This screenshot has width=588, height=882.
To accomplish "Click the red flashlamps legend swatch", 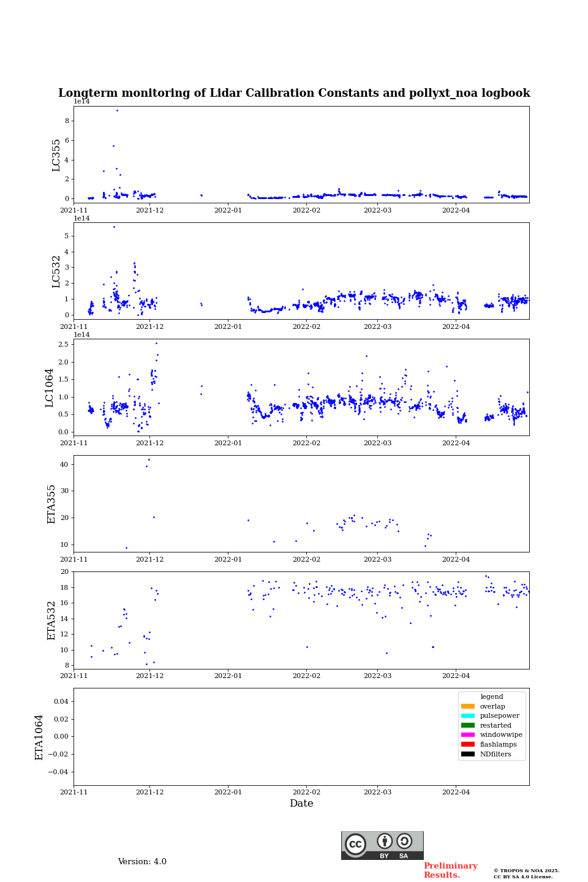I will pos(468,744).
